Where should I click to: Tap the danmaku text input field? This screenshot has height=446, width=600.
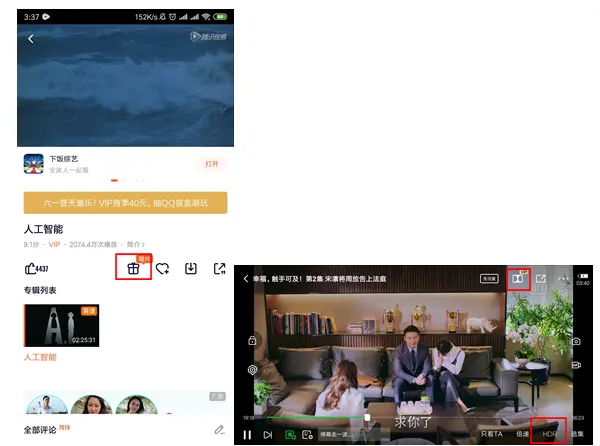tap(354, 435)
